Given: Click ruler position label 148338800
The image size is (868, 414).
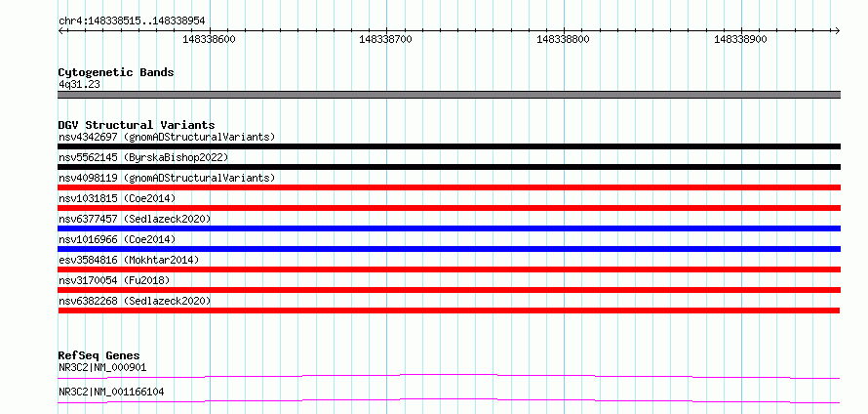Looking at the screenshot, I should [x=563, y=39].
